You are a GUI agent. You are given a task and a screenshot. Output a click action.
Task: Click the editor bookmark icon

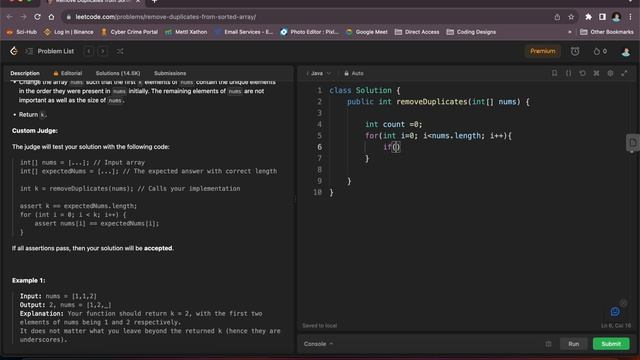click(554, 73)
